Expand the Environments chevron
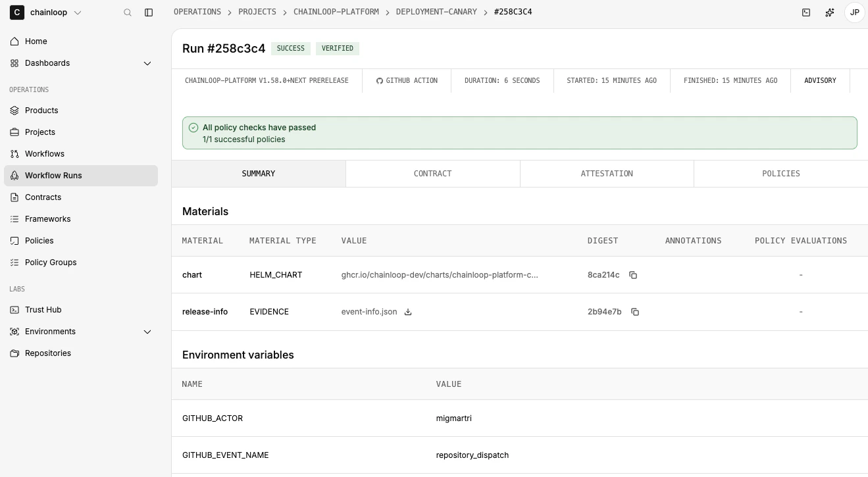 tap(147, 332)
